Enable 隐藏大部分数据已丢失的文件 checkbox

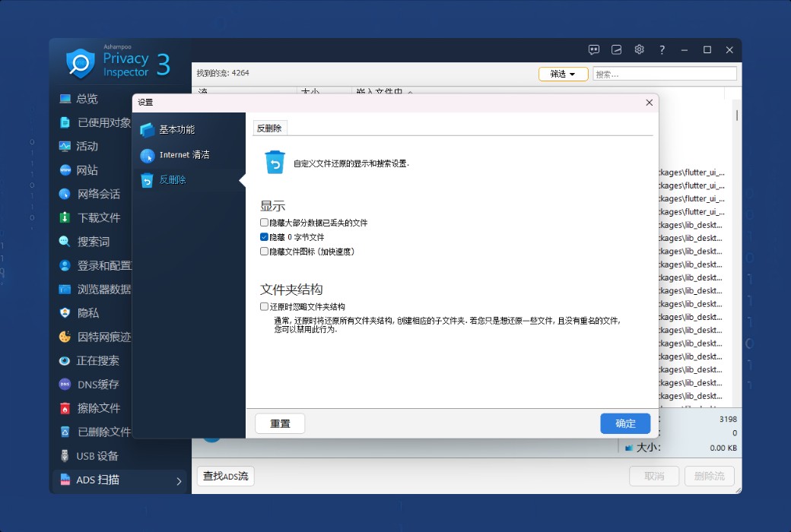(x=265, y=223)
